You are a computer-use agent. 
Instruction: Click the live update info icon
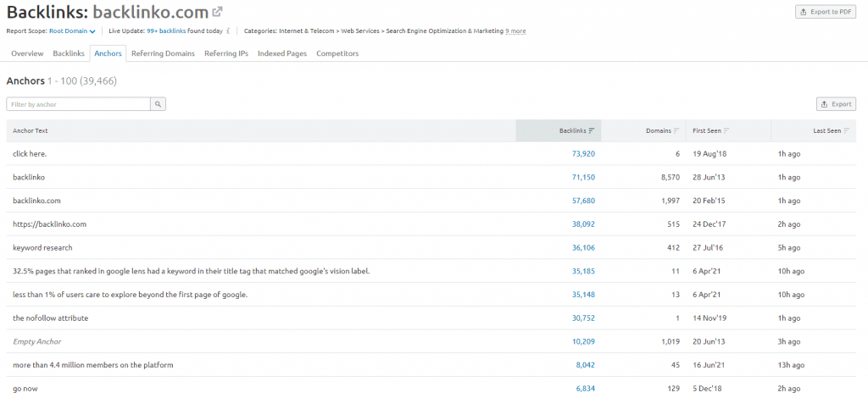point(228,31)
